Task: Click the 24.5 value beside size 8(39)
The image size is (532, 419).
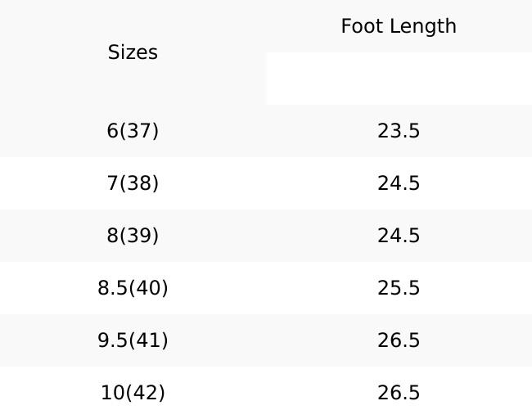Action: coord(399,236)
